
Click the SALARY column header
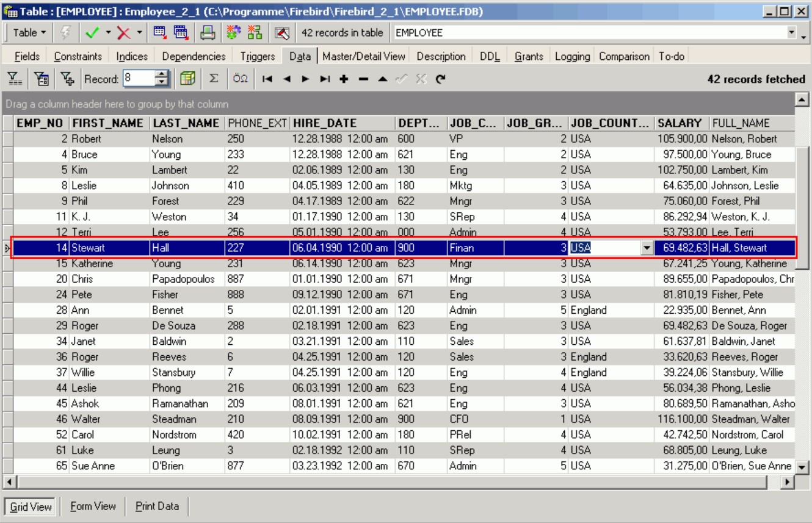click(x=680, y=123)
